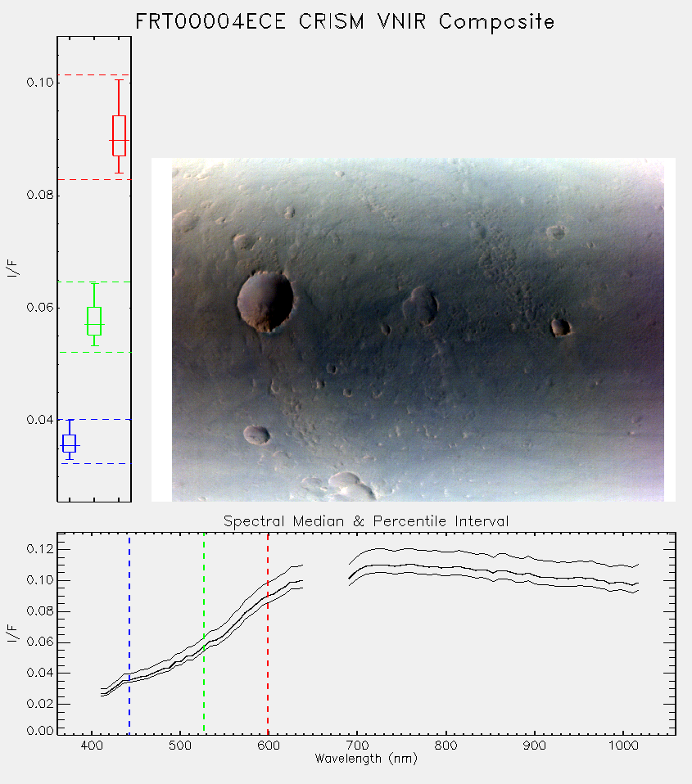Screen dimensions: 692x784
Task: Click the Spectral Median & Percentile Interval heading
Action: (x=366, y=521)
